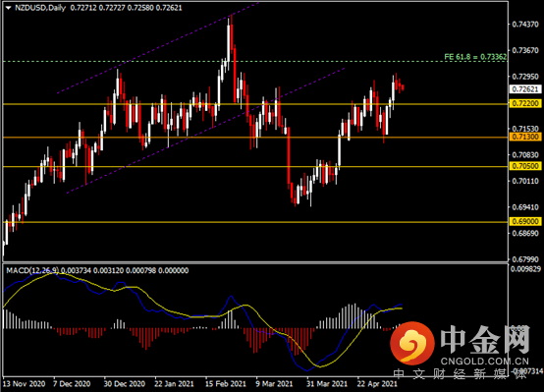Screen dimensions: 544x392
Task: Click the 0.69000 yellow price level label
Action: (x=525, y=221)
